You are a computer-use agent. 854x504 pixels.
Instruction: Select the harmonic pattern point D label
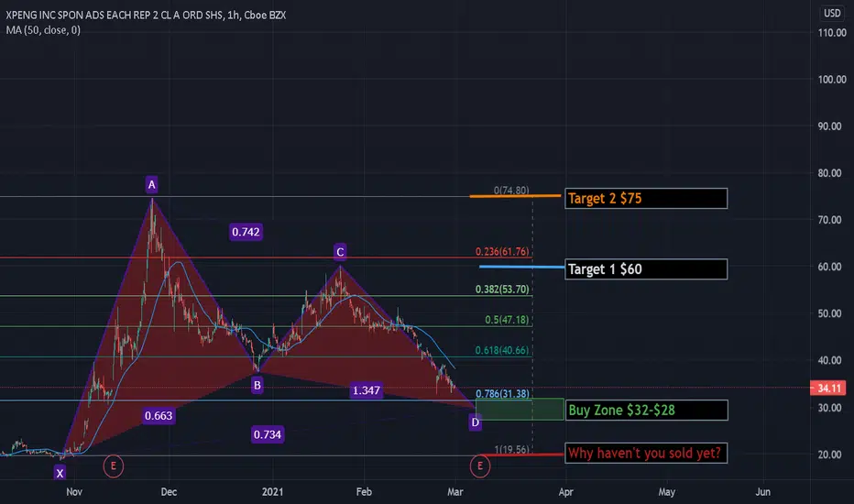click(475, 422)
